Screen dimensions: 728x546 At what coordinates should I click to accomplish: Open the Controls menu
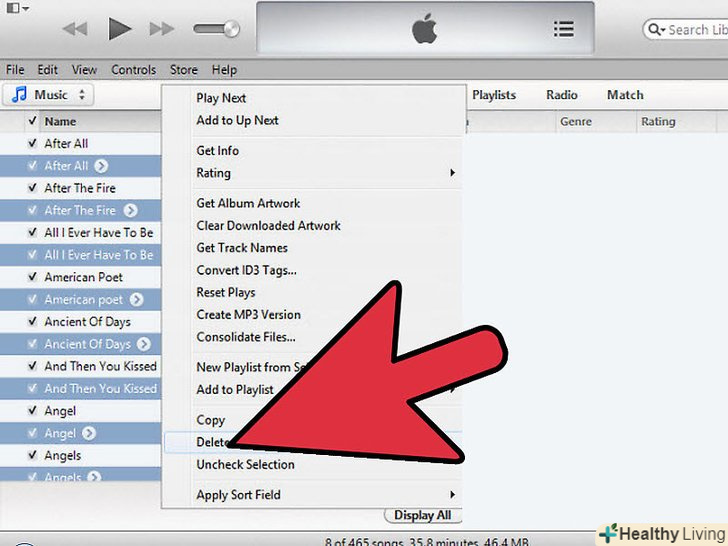(133, 70)
